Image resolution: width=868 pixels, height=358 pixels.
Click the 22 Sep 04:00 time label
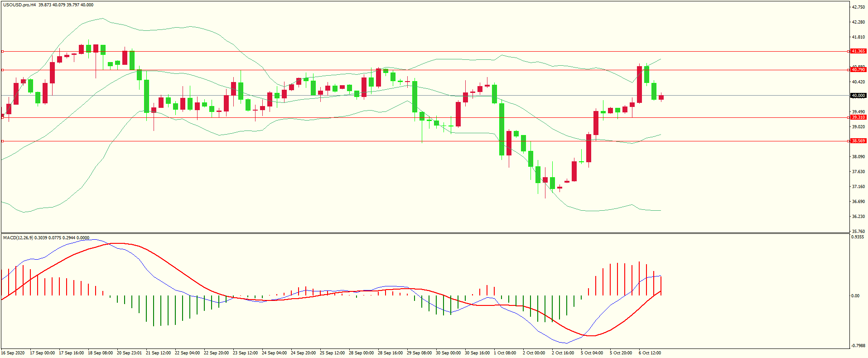187,353
